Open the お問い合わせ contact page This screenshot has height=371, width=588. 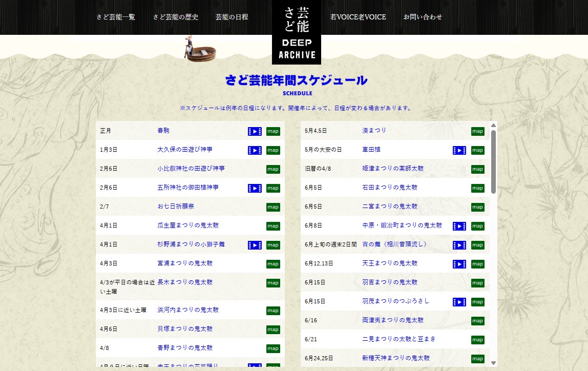[x=423, y=17]
